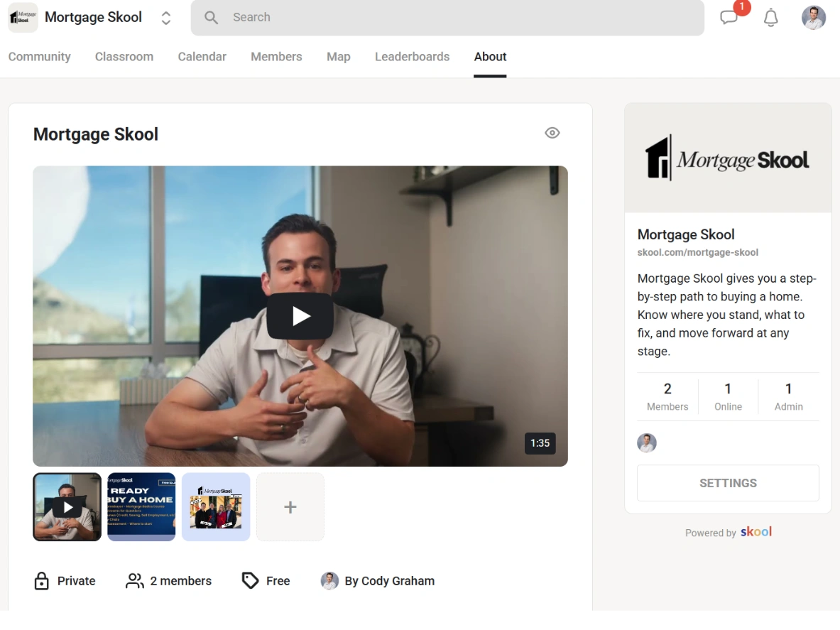
Task: Open the Leaderboards tab
Action: [x=412, y=57]
